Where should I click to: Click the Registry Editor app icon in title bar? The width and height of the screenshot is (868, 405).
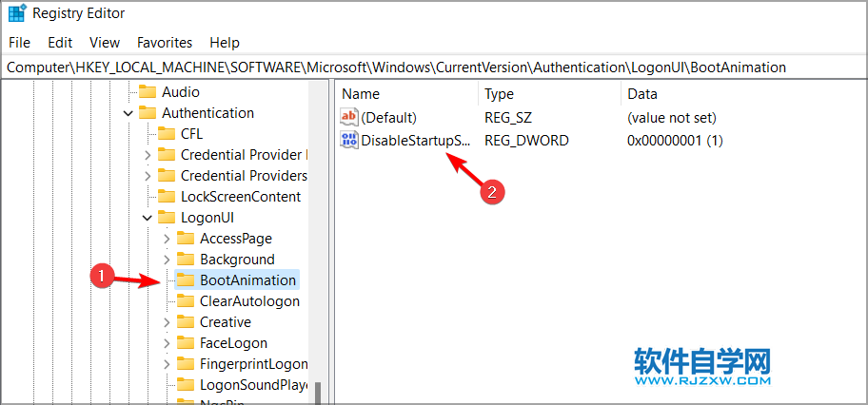[17, 13]
